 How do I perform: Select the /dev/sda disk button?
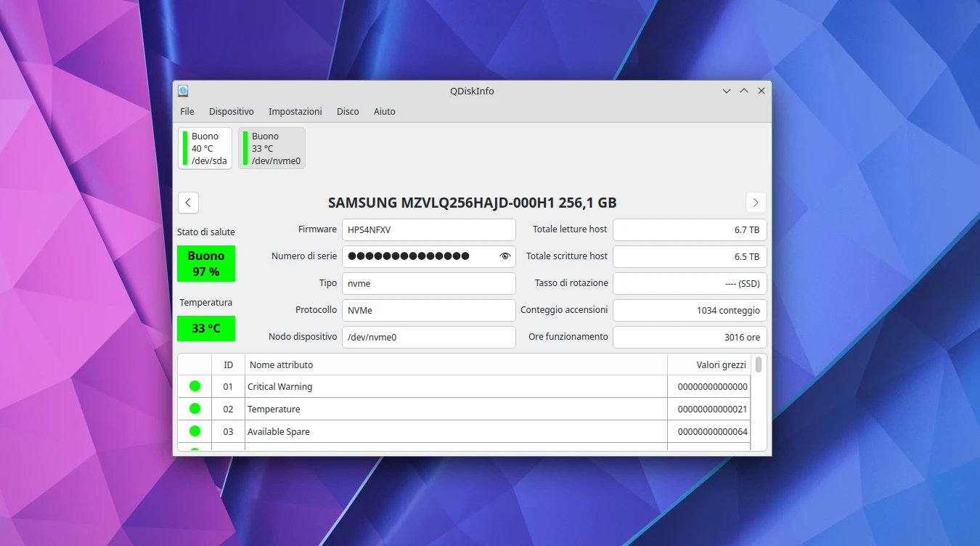[x=205, y=148]
